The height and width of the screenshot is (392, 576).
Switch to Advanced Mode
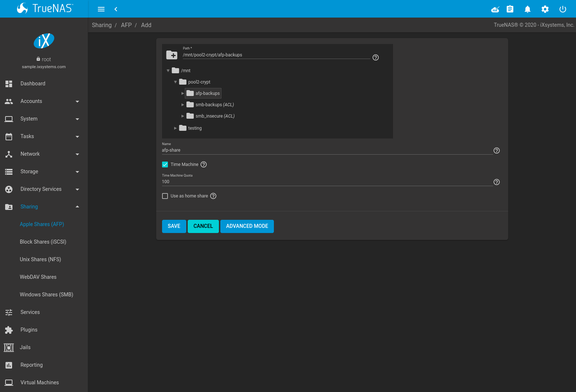point(247,226)
